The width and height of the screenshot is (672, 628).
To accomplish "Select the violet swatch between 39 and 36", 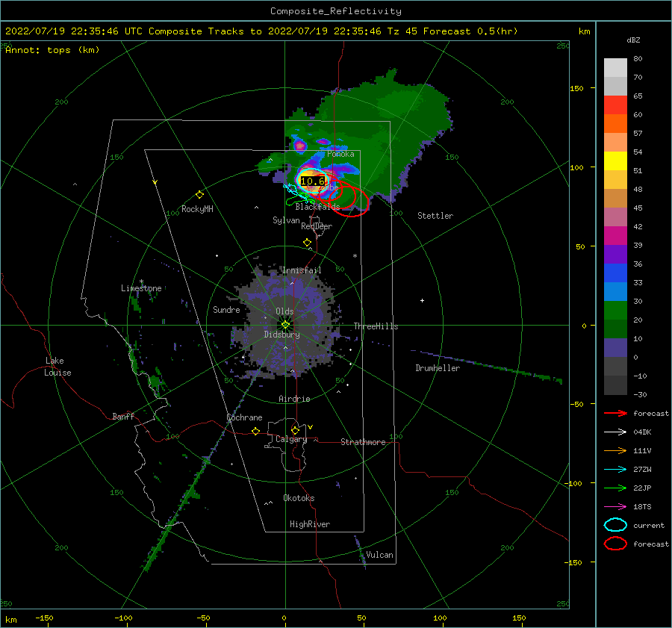I will coord(615,255).
